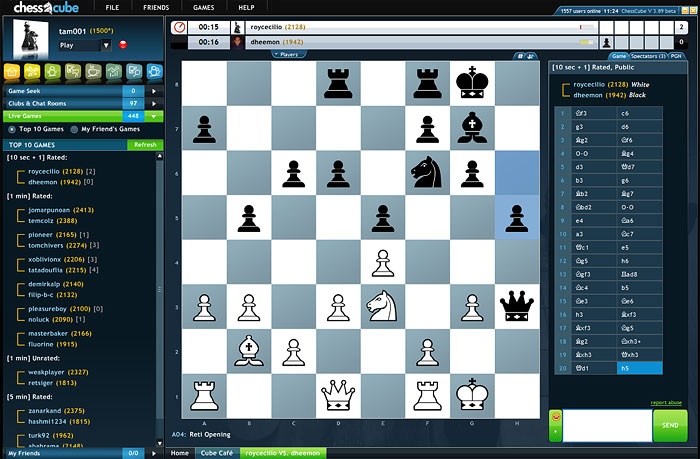Click roycecillo's red connection meter bar

tap(587, 28)
